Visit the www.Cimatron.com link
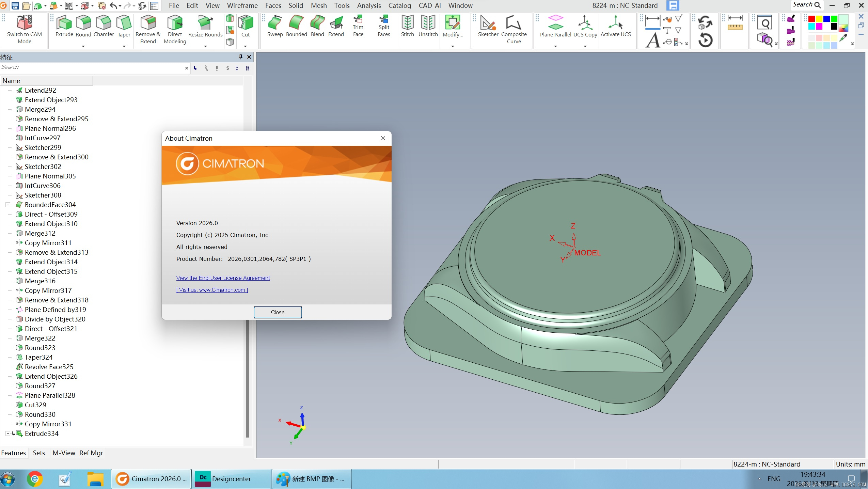868x489 pixels. [x=212, y=290]
